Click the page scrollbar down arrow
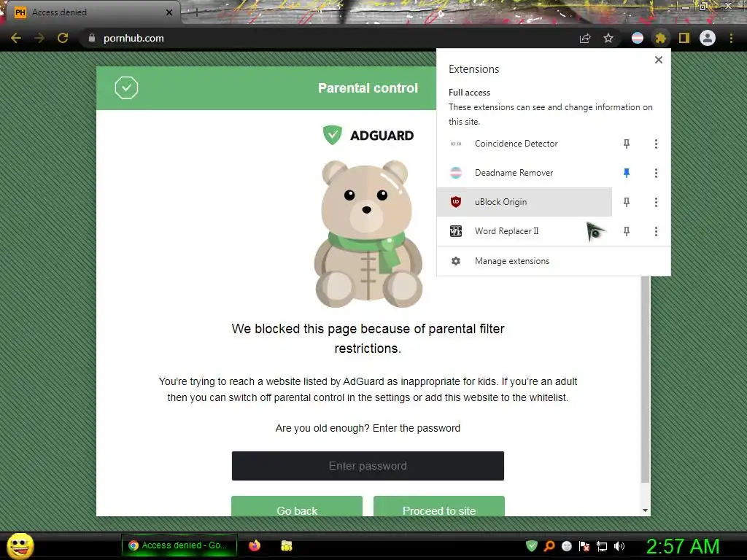This screenshot has height=560, width=747. click(x=645, y=510)
